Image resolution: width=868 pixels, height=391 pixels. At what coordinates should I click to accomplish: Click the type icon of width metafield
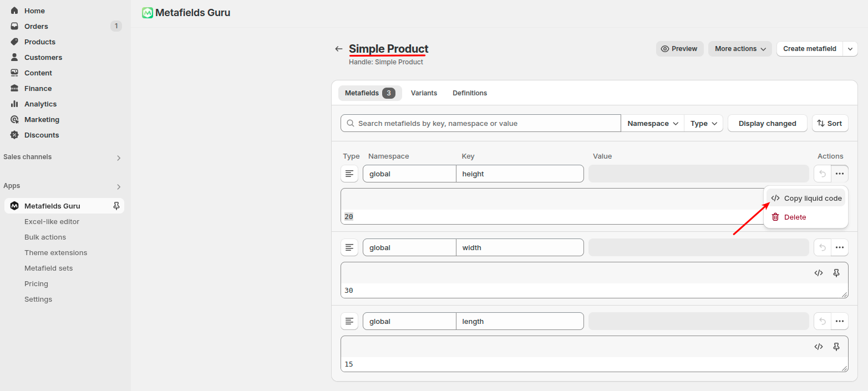[349, 247]
